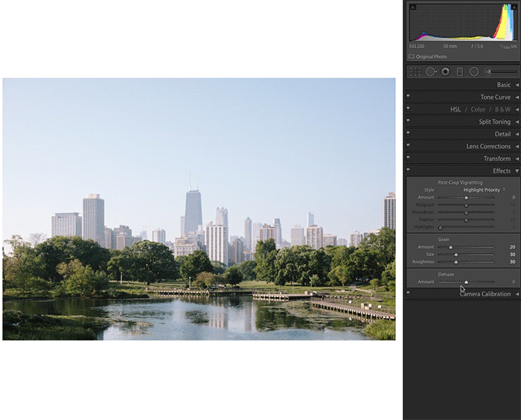The height and width of the screenshot is (420, 521).
Task: Expand the Transform panel arrow
Action: [517, 159]
